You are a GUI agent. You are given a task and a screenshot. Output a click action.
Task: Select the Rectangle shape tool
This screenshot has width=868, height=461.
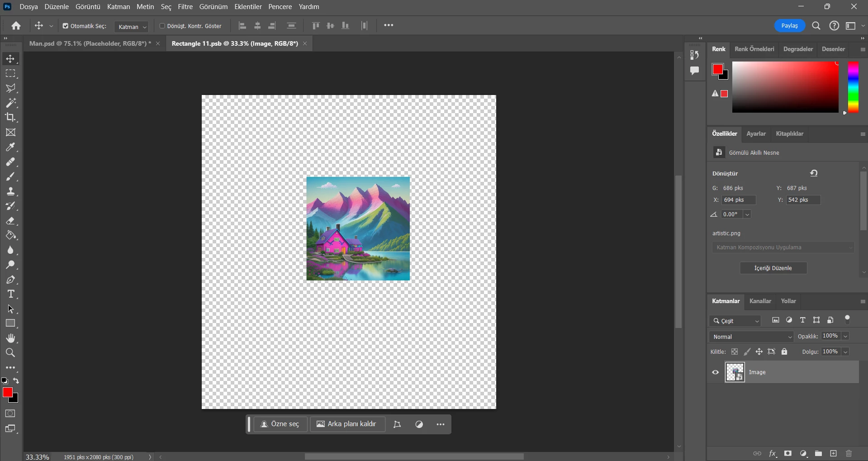(x=10, y=323)
